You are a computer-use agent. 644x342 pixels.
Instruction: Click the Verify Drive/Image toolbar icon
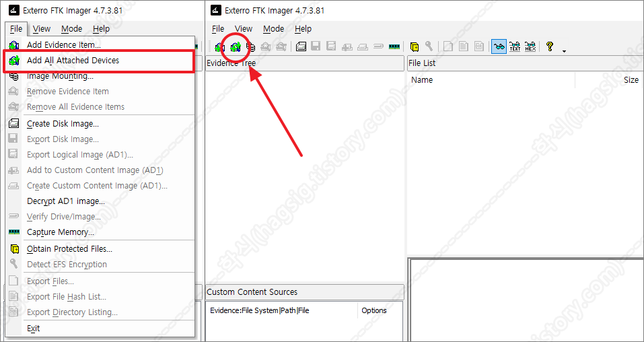coord(378,46)
